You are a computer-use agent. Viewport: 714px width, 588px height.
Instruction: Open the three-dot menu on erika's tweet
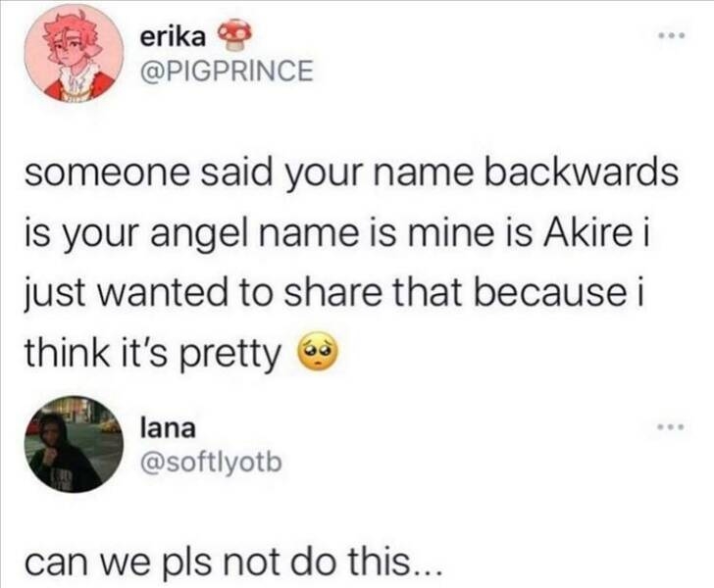(674, 35)
